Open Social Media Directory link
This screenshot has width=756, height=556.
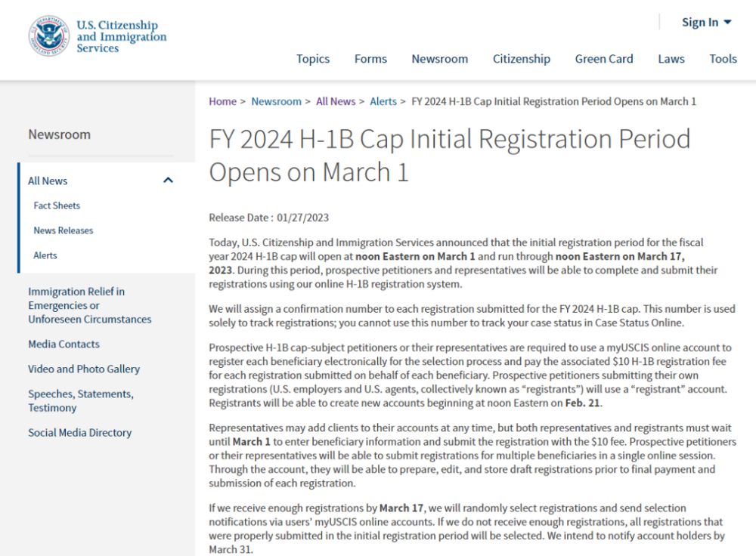[79, 432]
